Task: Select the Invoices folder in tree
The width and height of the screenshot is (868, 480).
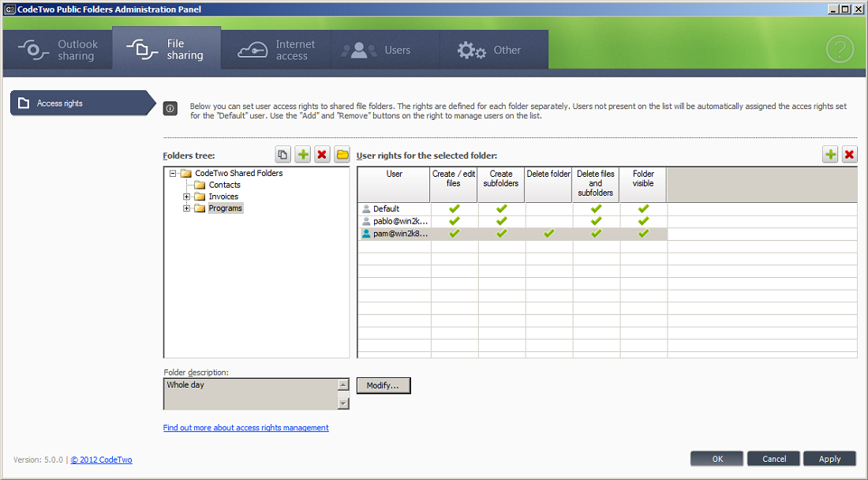Action: [x=223, y=197]
